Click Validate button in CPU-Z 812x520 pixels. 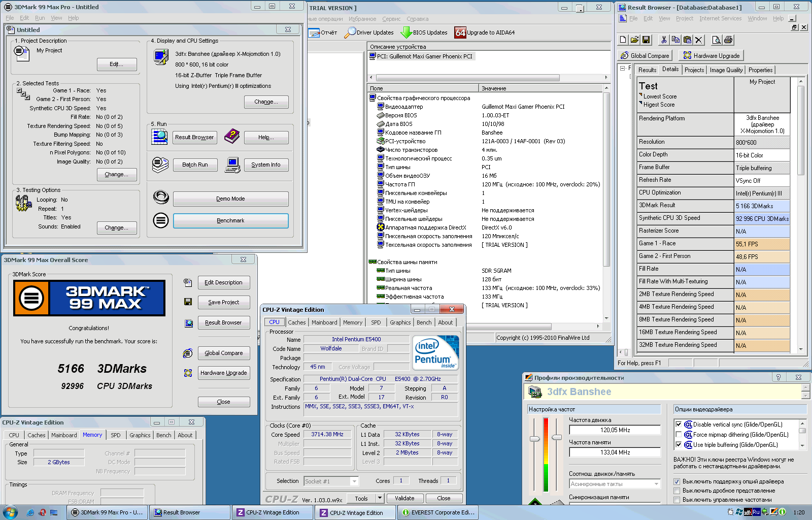tap(404, 498)
